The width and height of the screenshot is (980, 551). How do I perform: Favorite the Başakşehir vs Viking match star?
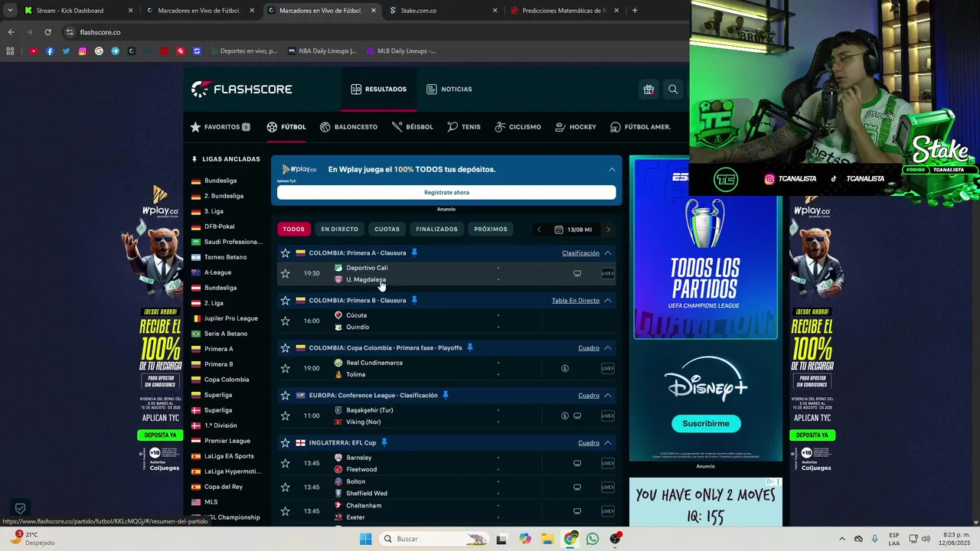point(286,416)
